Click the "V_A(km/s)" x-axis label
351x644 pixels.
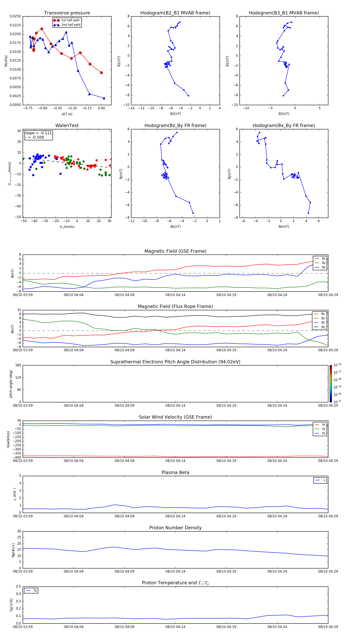click(x=67, y=227)
